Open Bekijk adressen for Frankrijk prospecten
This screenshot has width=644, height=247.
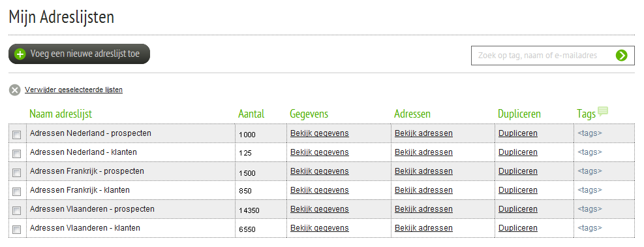point(424,171)
